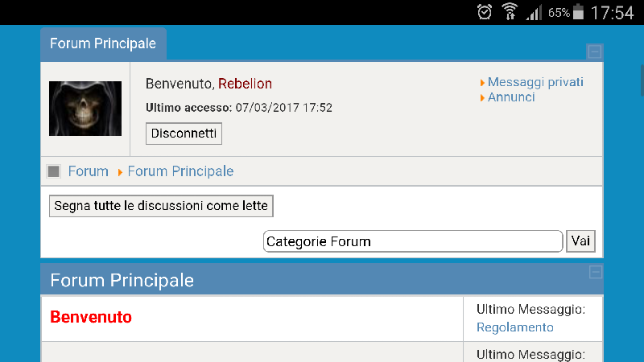
Task: Click the orange arrow beside Messaggi privati
Action: click(482, 83)
